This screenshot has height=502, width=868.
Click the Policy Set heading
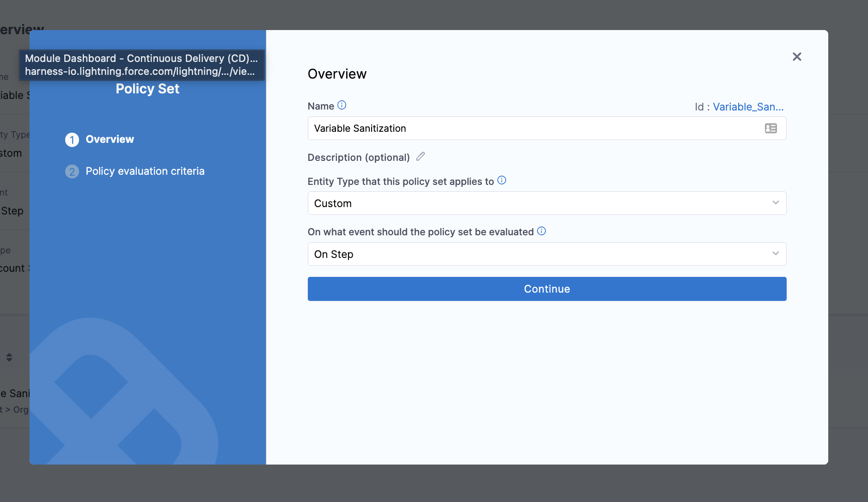(x=147, y=89)
